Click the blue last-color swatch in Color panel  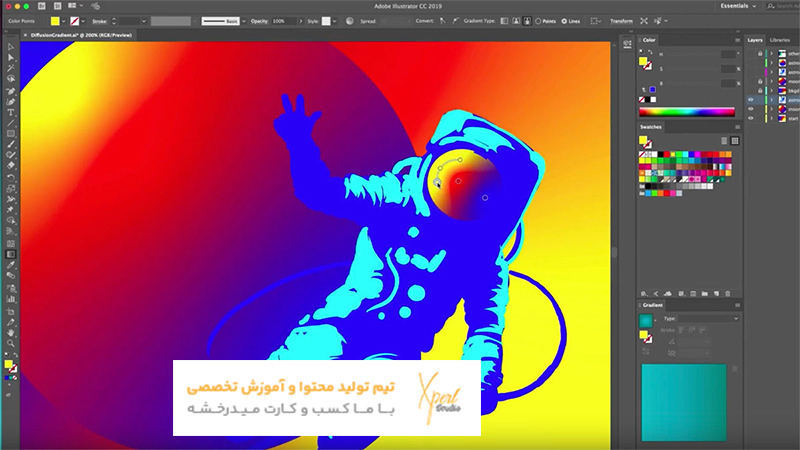[653, 90]
